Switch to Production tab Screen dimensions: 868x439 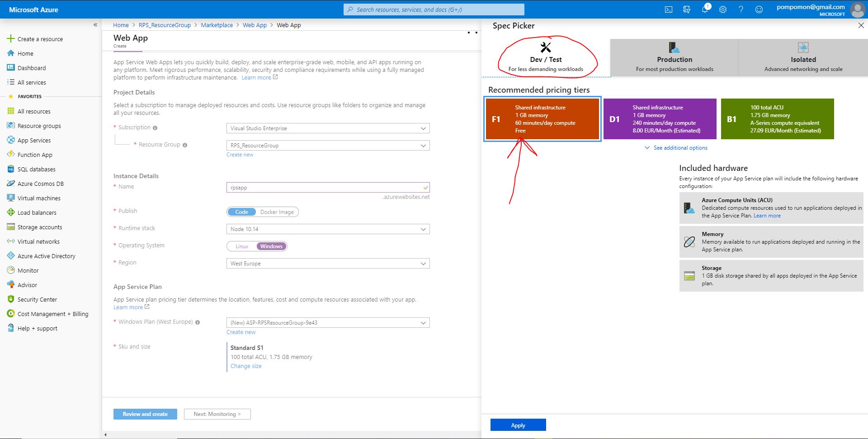pyautogui.click(x=675, y=58)
